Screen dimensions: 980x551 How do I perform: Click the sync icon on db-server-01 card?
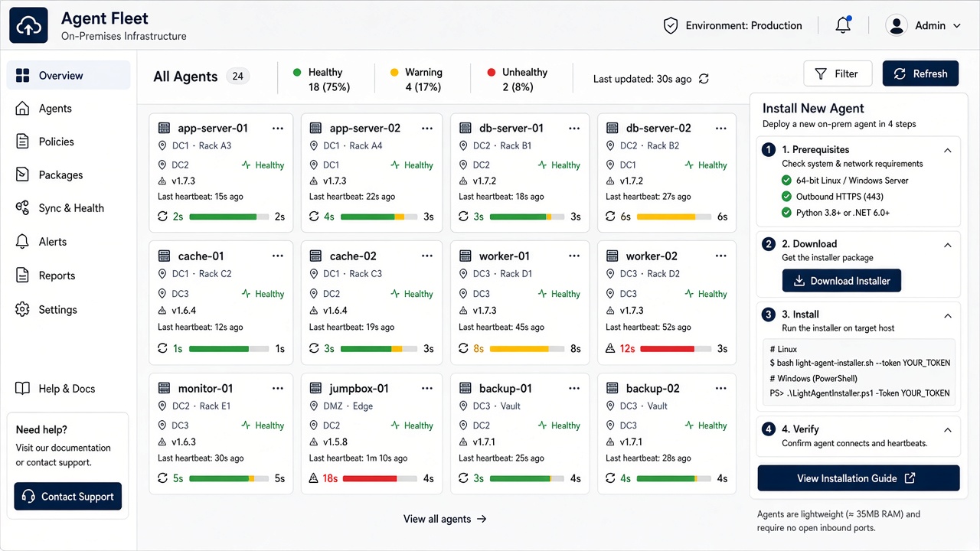coord(464,217)
